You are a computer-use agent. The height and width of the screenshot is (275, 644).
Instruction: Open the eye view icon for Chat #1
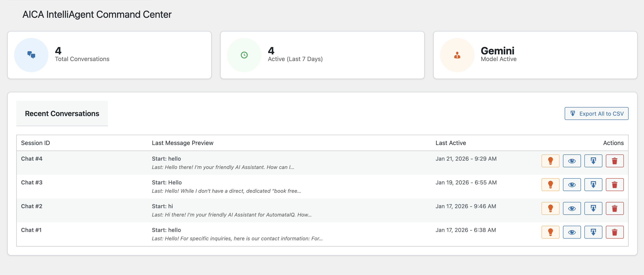572,232
